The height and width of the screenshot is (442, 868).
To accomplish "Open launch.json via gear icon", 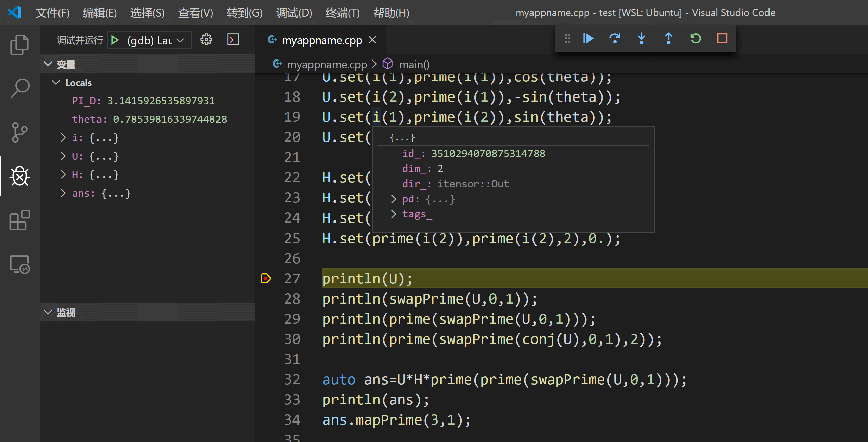I will coord(206,40).
